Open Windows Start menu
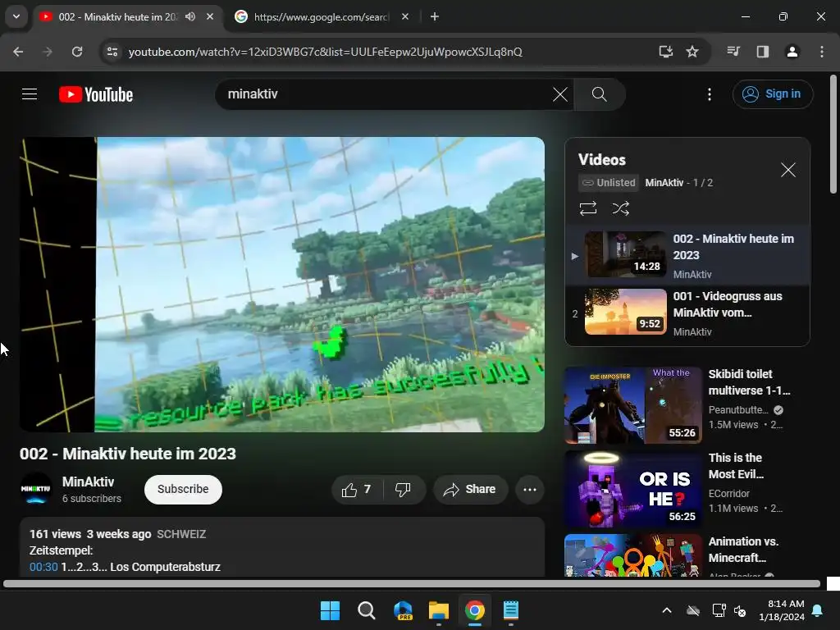 click(330, 610)
